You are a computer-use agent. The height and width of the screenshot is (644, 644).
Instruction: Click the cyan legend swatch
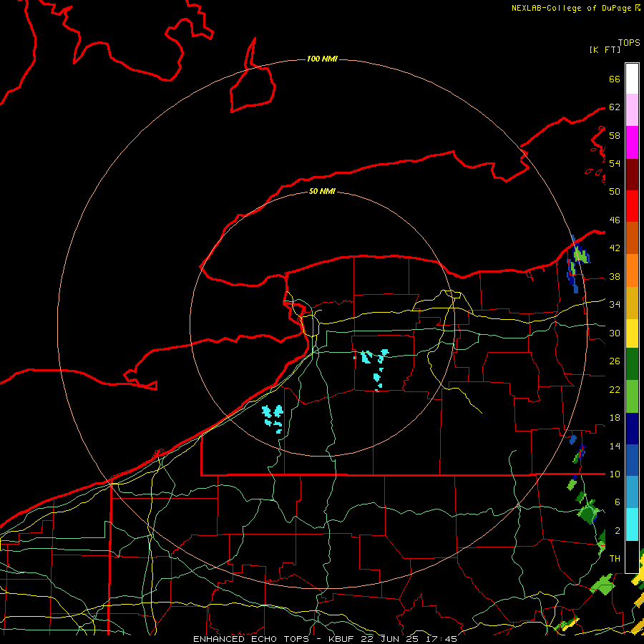coord(632,525)
